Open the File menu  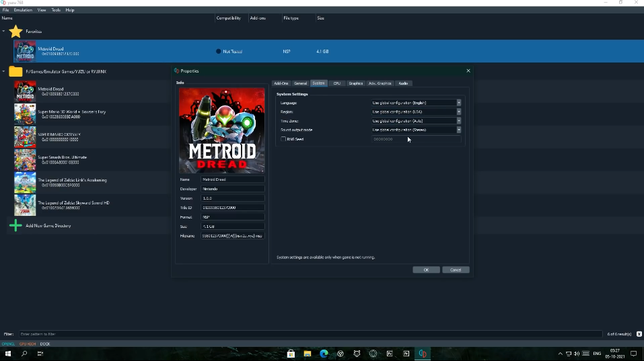click(x=6, y=10)
